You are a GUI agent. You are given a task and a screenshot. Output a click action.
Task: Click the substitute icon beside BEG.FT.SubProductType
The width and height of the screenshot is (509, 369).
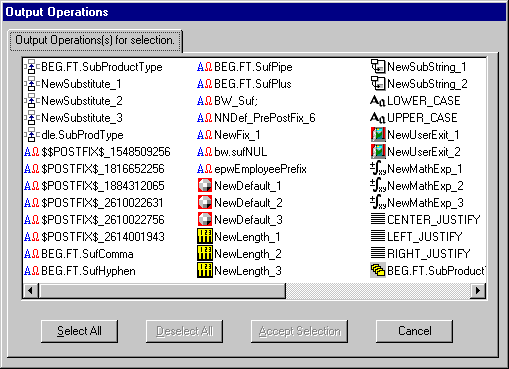[31, 67]
